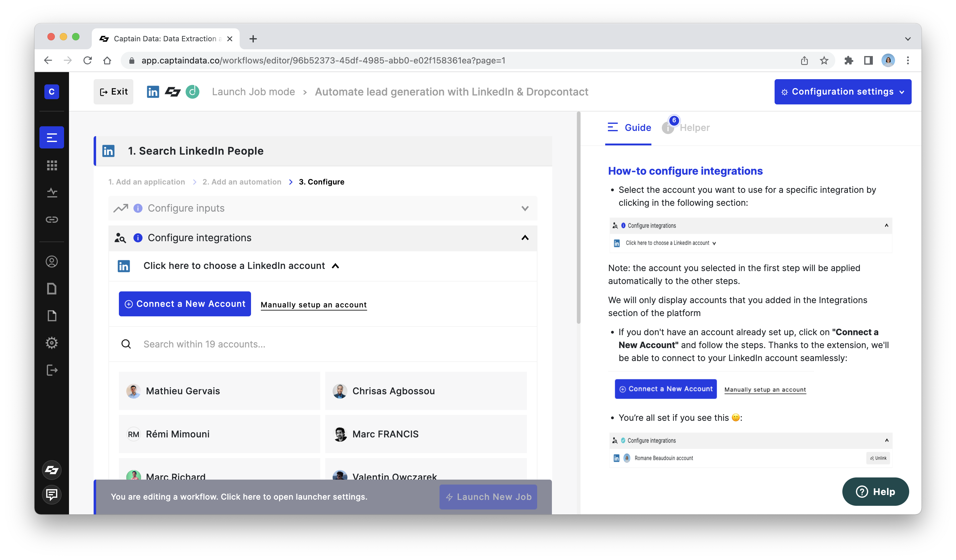This screenshot has height=560, width=956.
Task: Reload the page in browser toolbar
Action: pyautogui.click(x=88, y=60)
